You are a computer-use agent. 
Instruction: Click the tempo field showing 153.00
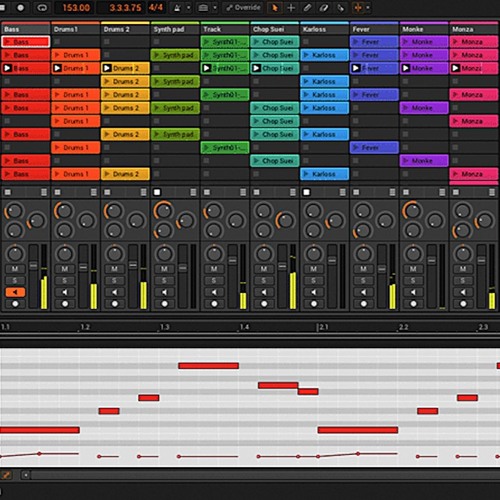click(76, 7)
